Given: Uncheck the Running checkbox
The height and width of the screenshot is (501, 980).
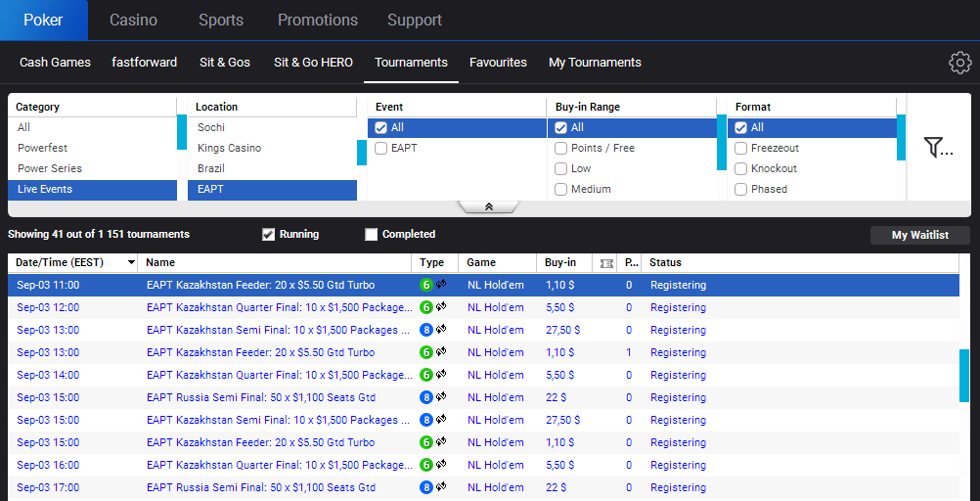Looking at the screenshot, I should tap(268, 235).
